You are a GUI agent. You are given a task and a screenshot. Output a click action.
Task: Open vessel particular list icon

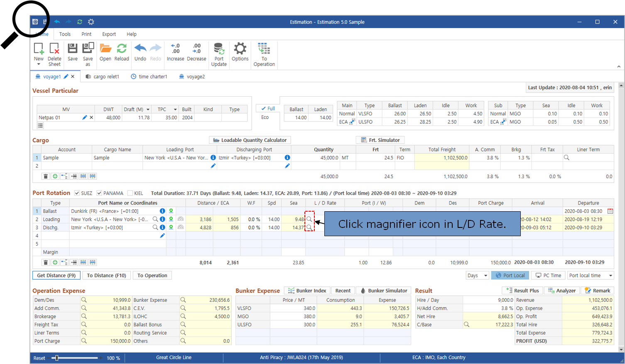click(40, 125)
